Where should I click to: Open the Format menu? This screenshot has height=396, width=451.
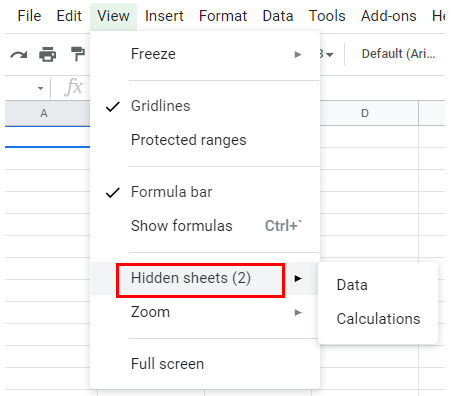pyautogui.click(x=223, y=16)
